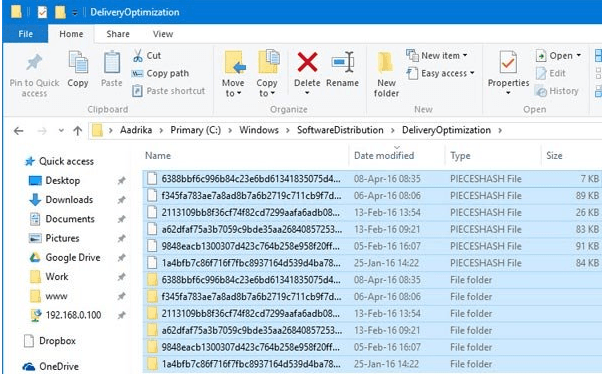Open the Delete dropdown arrow
This screenshot has height=374, width=602.
coord(307,93)
